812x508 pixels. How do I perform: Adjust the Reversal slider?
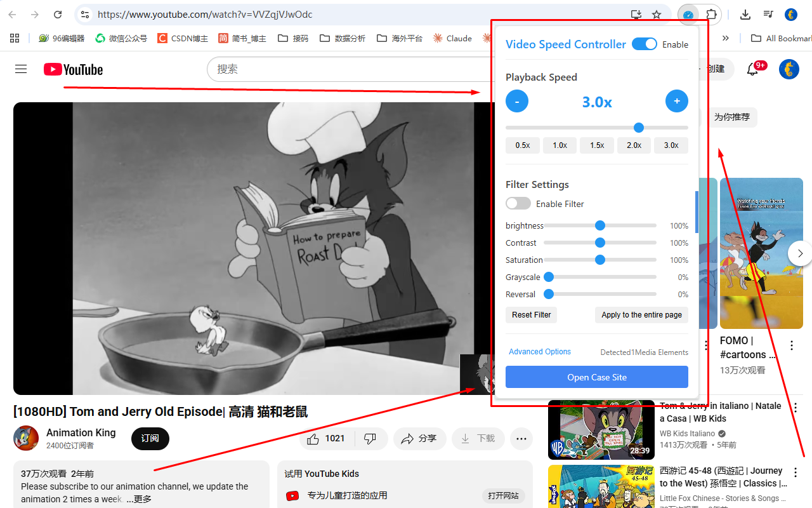pos(600,294)
